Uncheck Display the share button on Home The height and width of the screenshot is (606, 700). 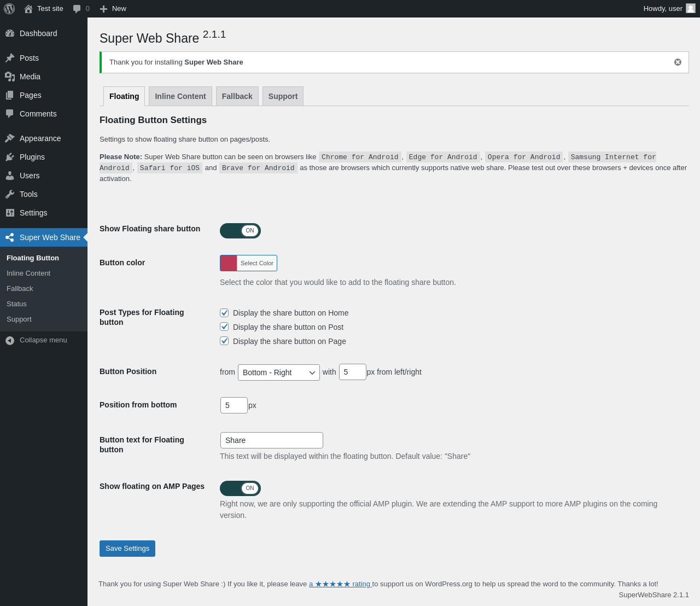(224, 313)
